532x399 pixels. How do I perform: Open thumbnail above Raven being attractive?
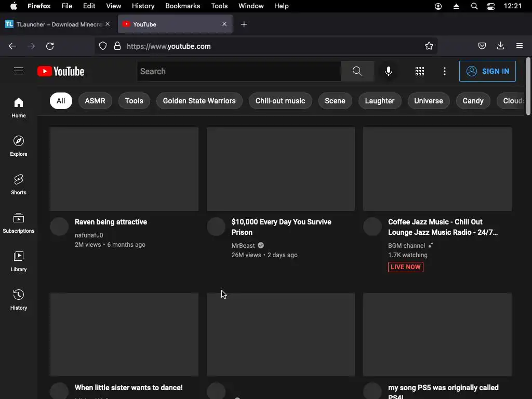(x=124, y=169)
